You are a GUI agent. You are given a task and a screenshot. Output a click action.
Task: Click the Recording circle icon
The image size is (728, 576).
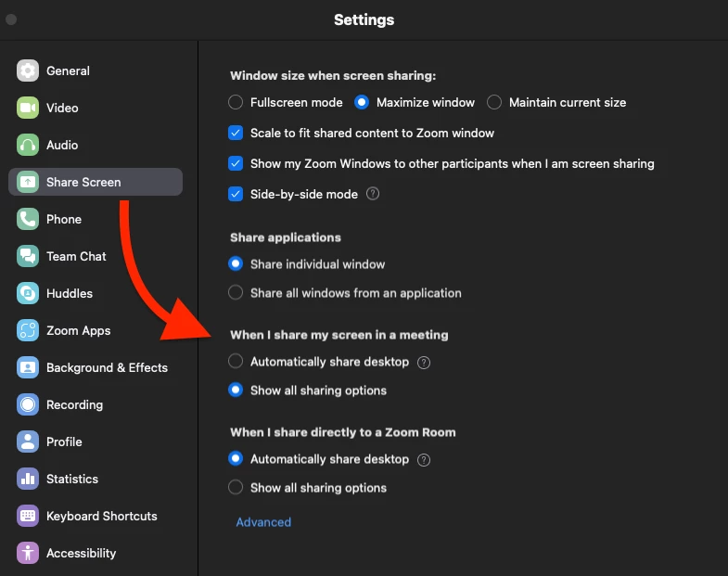pos(28,404)
